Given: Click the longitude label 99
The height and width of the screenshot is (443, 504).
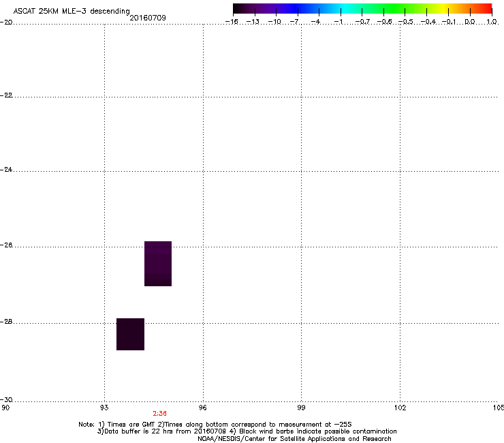Looking at the screenshot, I should click(301, 408).
